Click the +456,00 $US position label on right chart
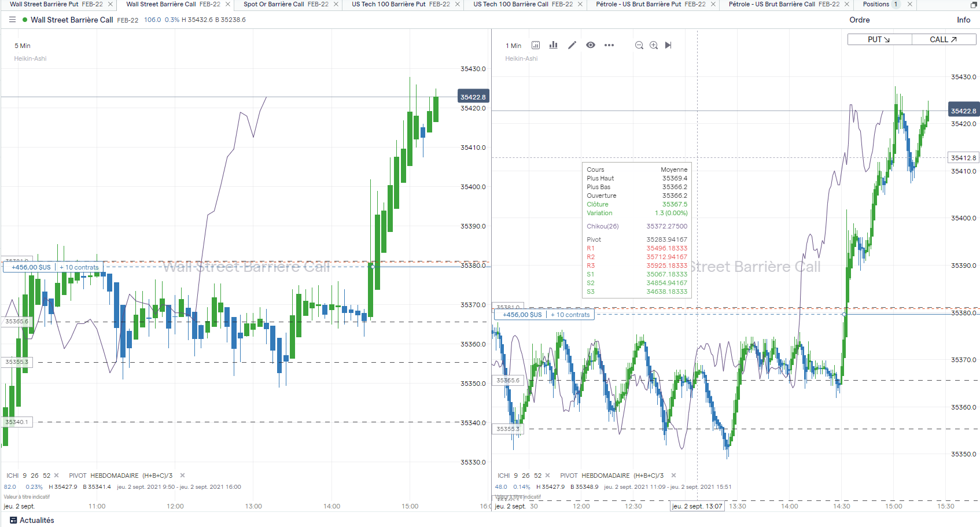 (x=522, y=315)
